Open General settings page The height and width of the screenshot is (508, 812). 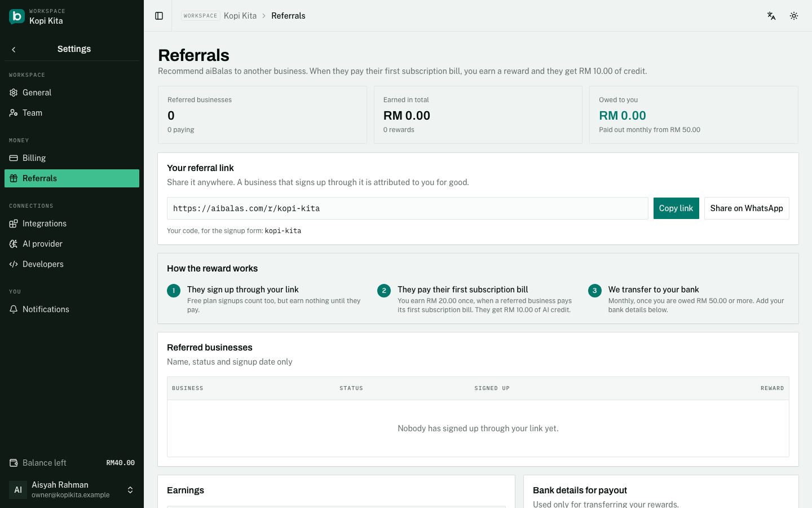coord(72,93)
